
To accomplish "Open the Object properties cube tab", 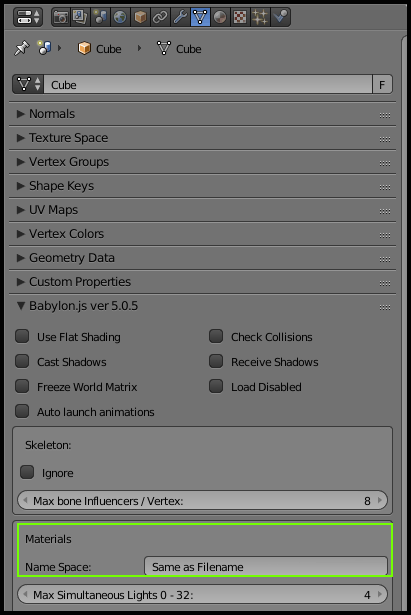I will coord(140,17).
